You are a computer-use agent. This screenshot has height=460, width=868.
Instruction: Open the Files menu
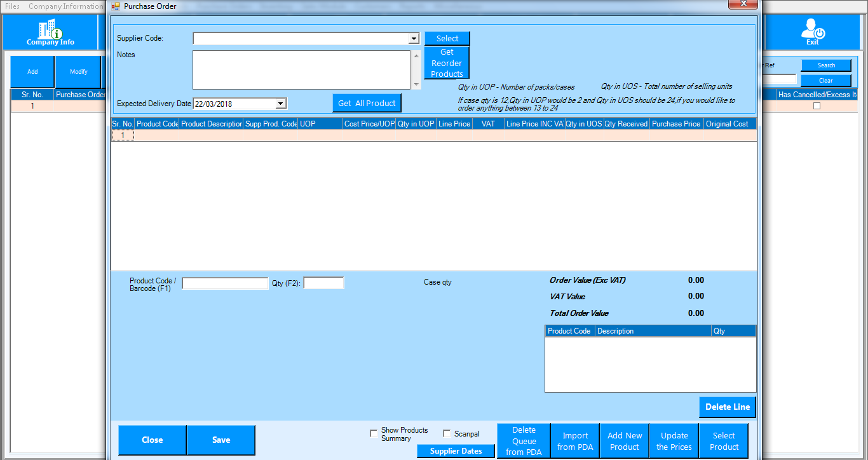[x=12, y=6]
